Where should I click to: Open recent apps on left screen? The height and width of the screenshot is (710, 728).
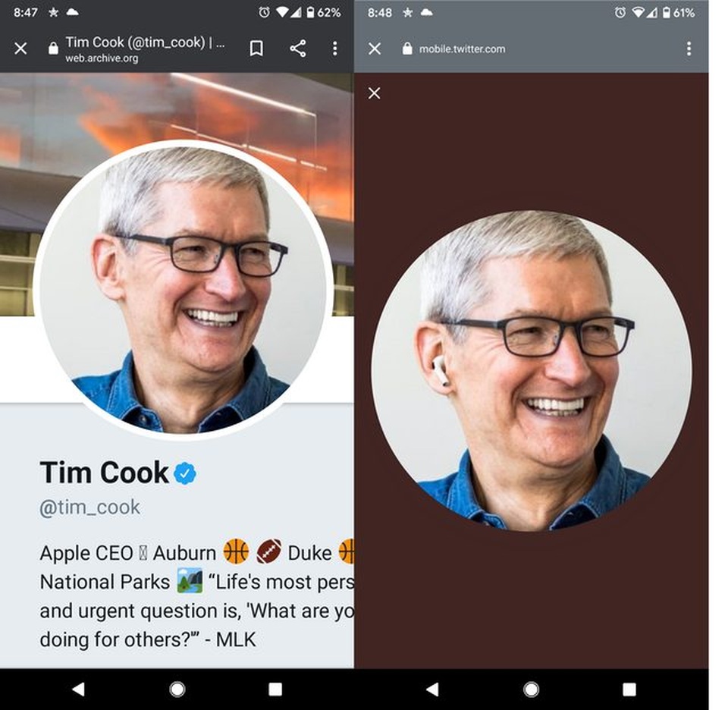[x=275, y=689]
